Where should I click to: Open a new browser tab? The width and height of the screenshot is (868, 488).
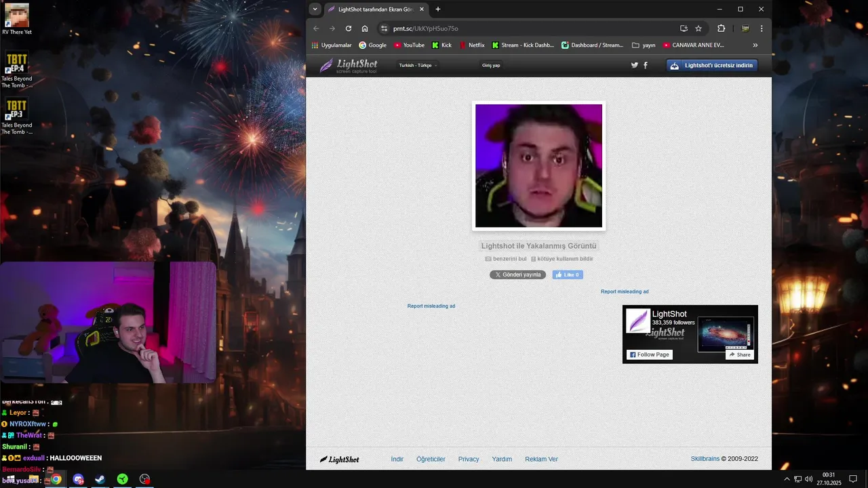tap(438, 9)
